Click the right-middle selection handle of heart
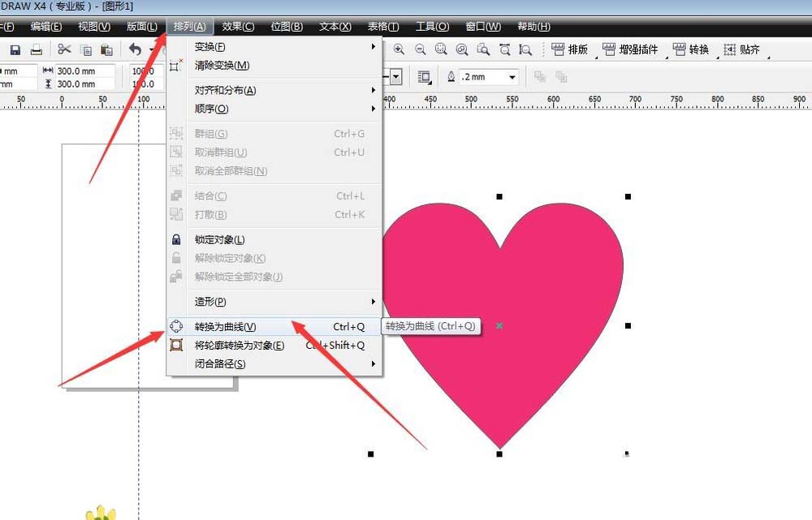Viewport: 812px width, 520px height. pyautogui.click(x=628, y=326)
